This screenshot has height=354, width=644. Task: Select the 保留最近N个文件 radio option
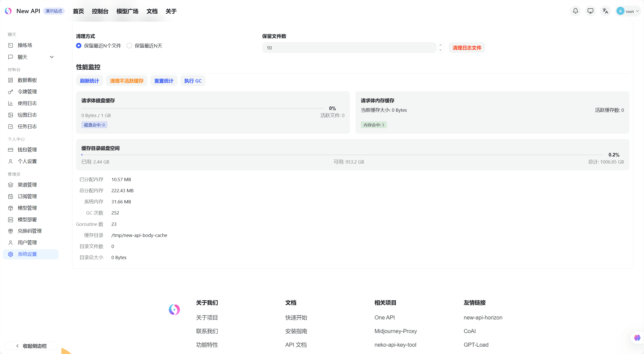(79, 46)
